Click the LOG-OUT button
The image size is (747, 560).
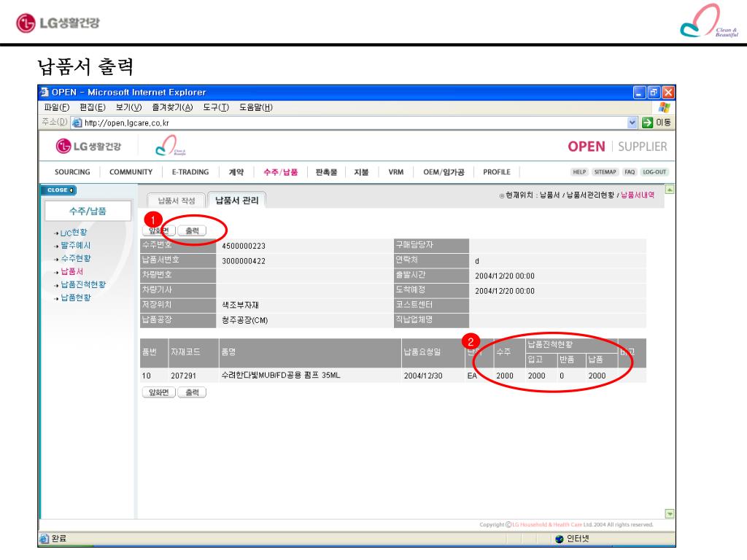pos(654,172)
